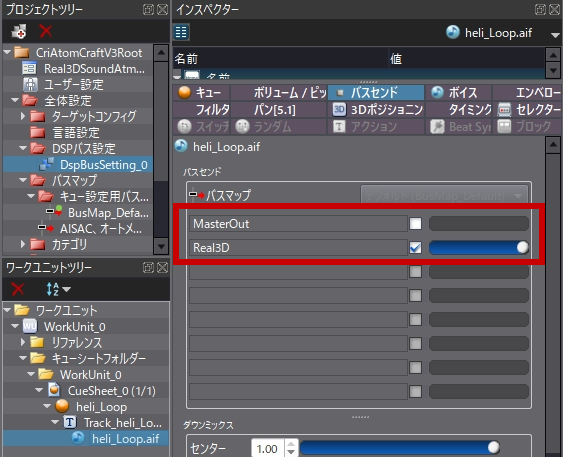
Task: Open the パン[5.1] tab
Action: (x=279, y=109)
